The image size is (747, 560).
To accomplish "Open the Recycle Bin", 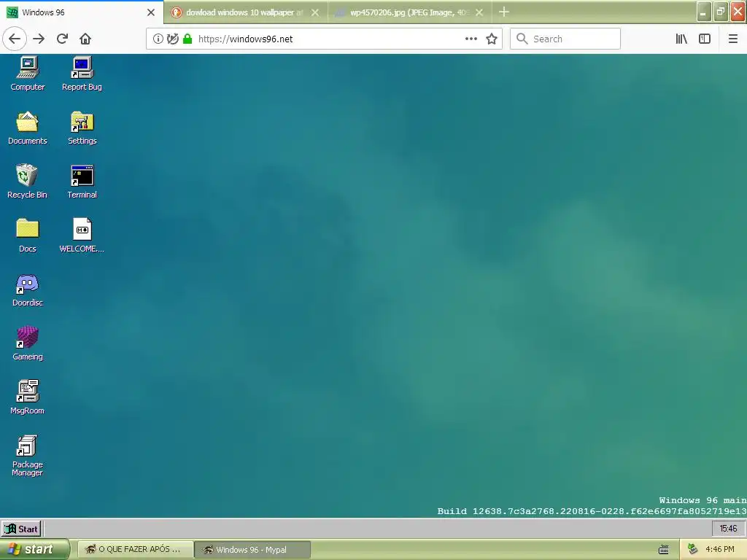I will (x=27, y=182).
